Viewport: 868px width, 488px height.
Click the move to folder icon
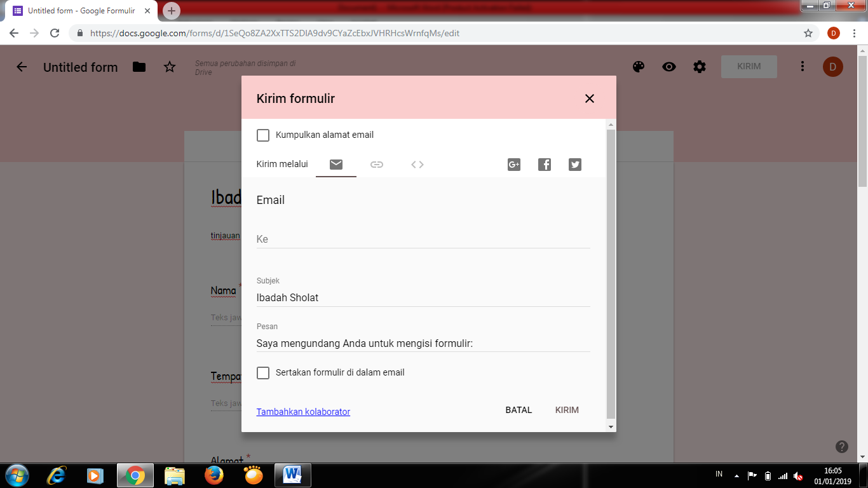(x=139, y=67)
